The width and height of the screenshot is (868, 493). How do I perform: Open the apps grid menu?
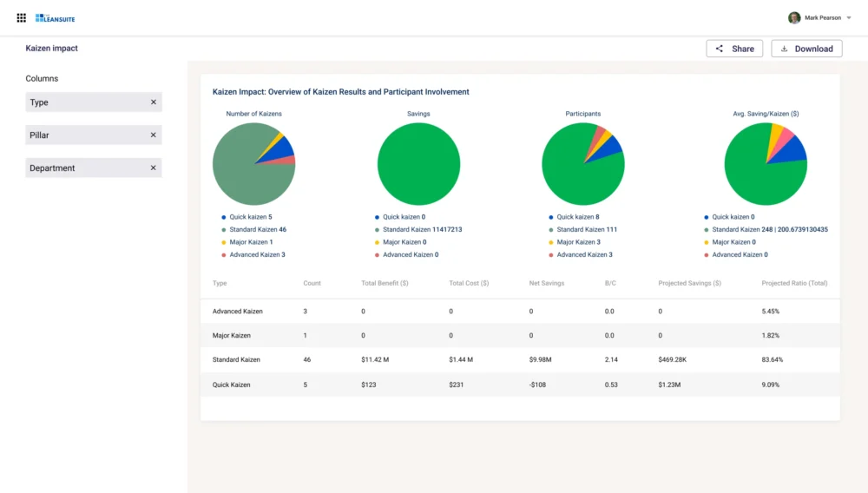tap(22, 17)
